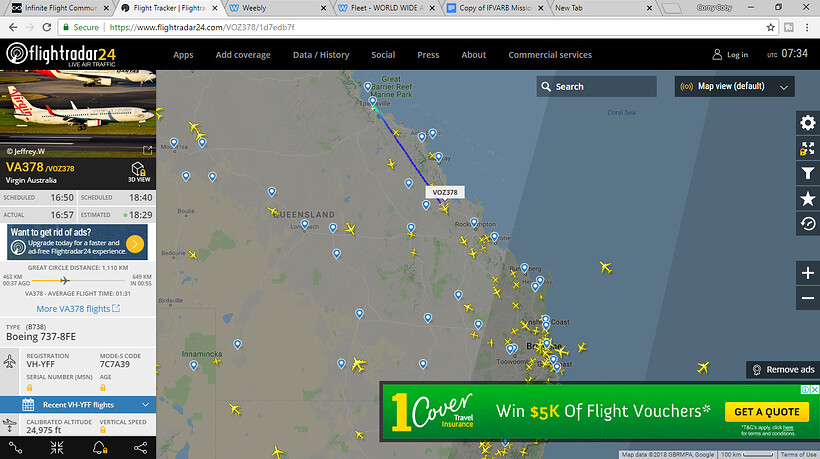Open the map filter funnel icon
The image size is (820, 459).
click(807, 174)
